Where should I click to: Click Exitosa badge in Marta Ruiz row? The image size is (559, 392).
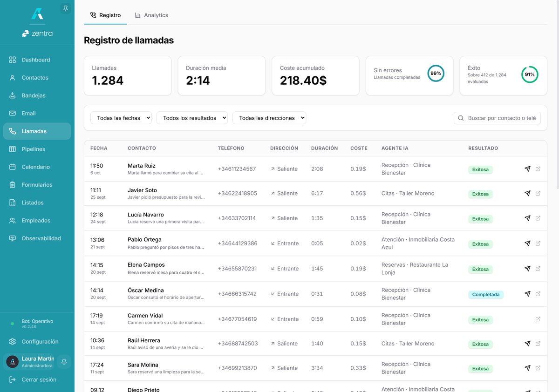[480, 169]
